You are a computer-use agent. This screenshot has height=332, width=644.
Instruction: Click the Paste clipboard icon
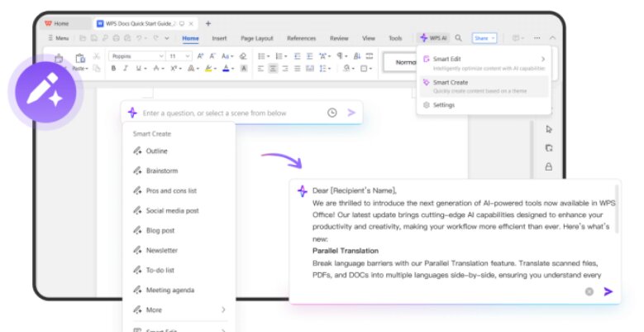[x=80, y=59]
